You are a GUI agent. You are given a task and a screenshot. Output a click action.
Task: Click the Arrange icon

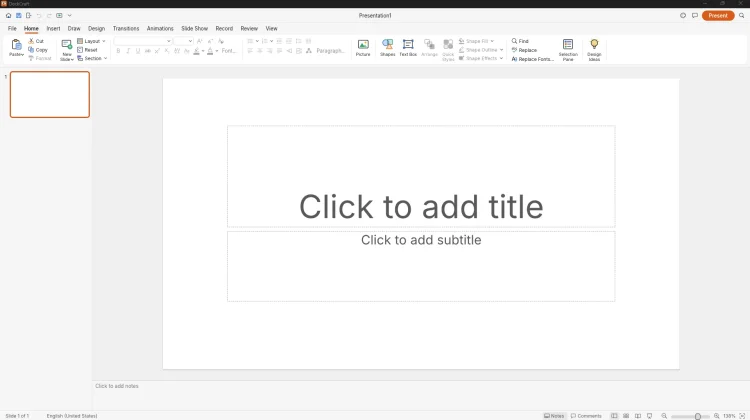[x=429, y=45]
